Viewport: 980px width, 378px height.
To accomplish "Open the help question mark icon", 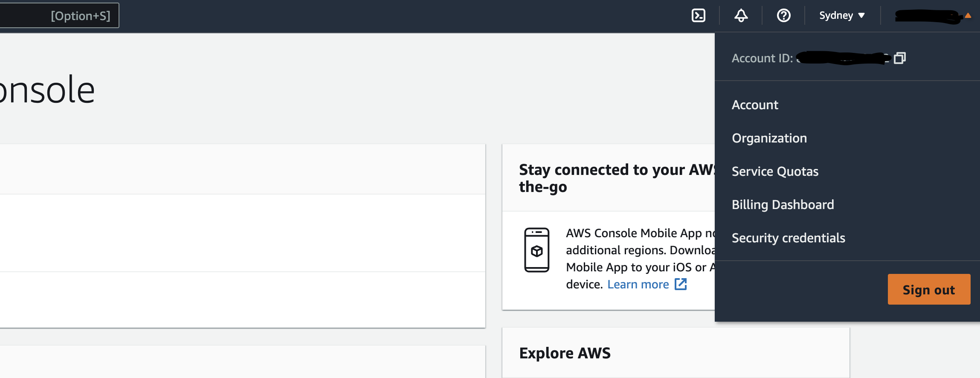I will point(784,16).
